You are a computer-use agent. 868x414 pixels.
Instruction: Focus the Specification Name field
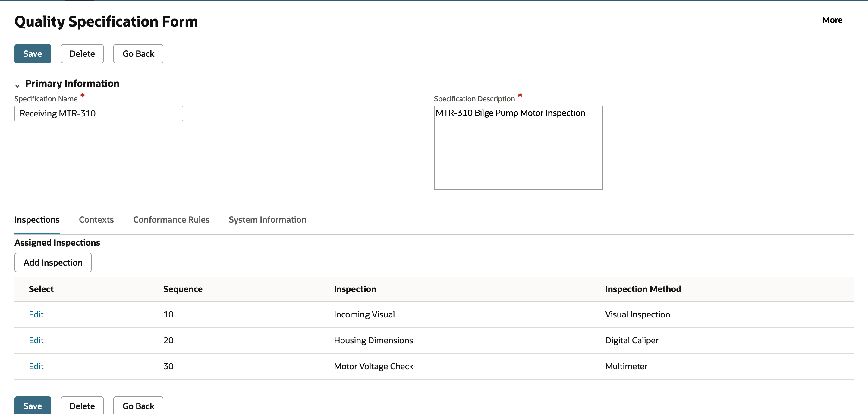click(99, 113)
